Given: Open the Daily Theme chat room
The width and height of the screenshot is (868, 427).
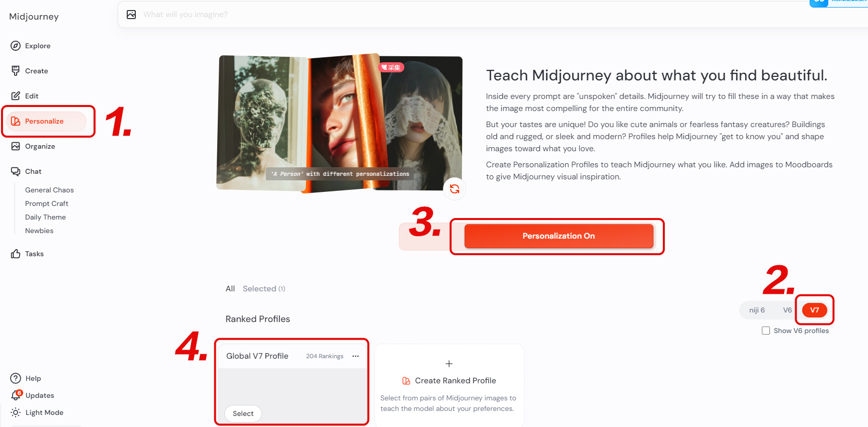Looking at the screenshot, I should point(45,217).
